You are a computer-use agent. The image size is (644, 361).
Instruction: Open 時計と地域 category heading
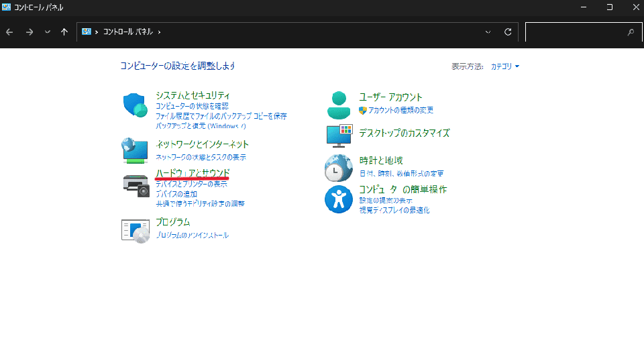381,160
